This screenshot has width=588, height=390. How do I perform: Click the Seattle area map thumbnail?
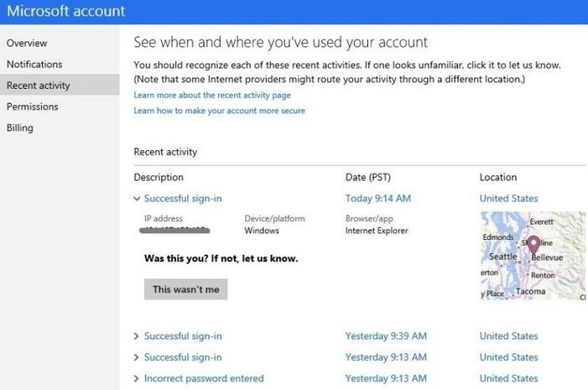533,256
